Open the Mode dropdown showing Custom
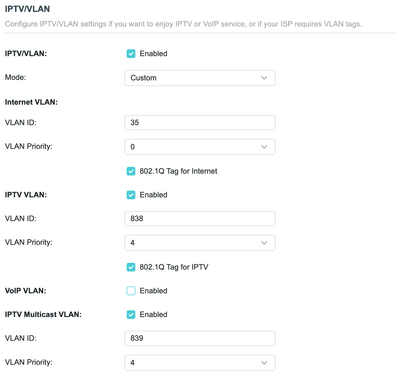Screen dimensions: 400x378 (200, 78)
